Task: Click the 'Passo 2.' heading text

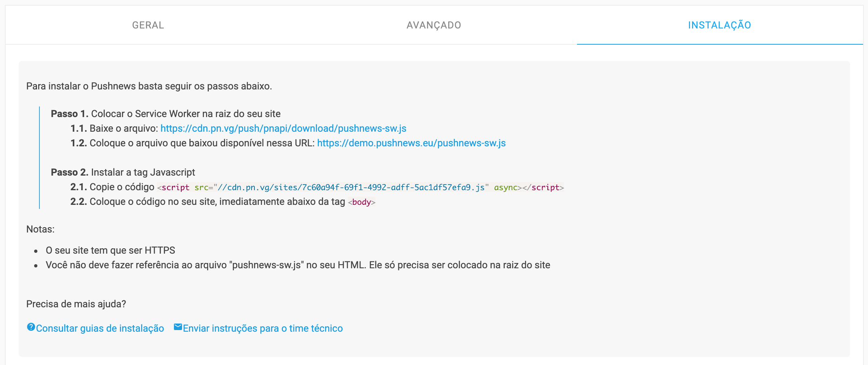Action: point(69,172)
